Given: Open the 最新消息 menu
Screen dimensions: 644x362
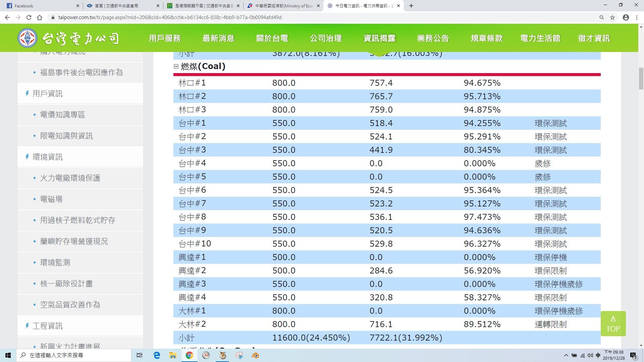Looking at the screenshot, I should [218, 38].
